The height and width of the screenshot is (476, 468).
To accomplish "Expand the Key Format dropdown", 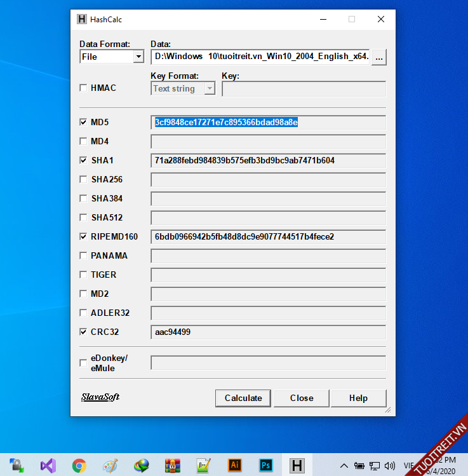I will [x=209, y=89].
